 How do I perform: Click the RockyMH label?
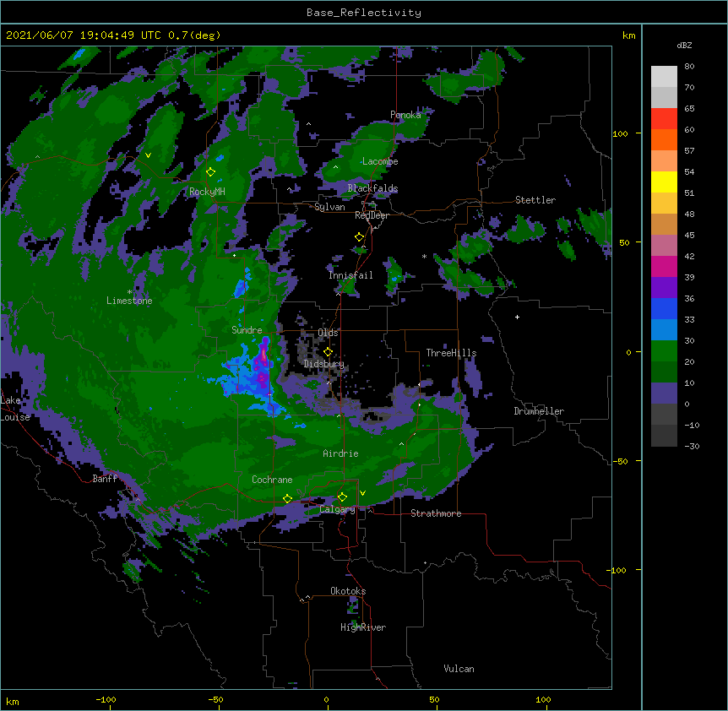tap(207, 192)
